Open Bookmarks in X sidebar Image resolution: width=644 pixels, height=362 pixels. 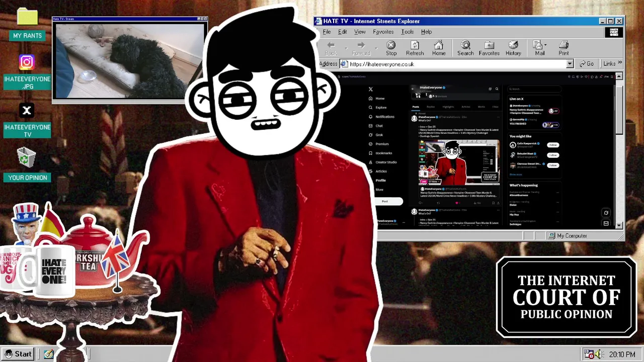tap(380, 153)
